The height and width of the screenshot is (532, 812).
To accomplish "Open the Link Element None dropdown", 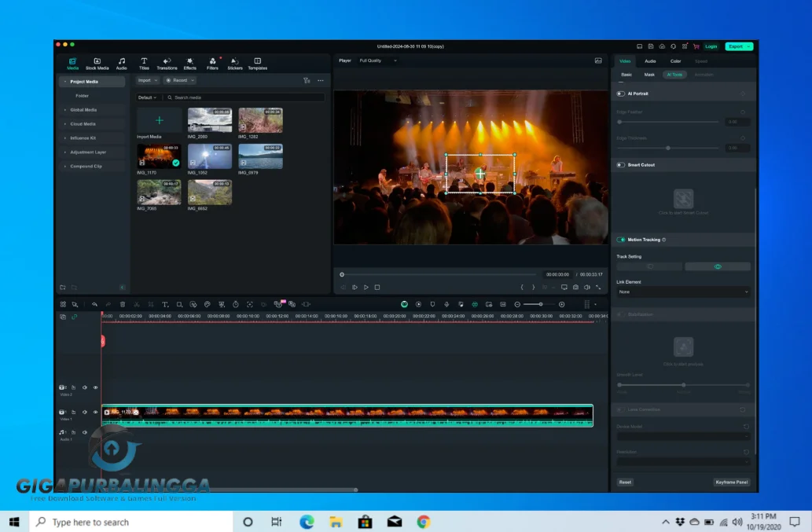I will 683,292.
